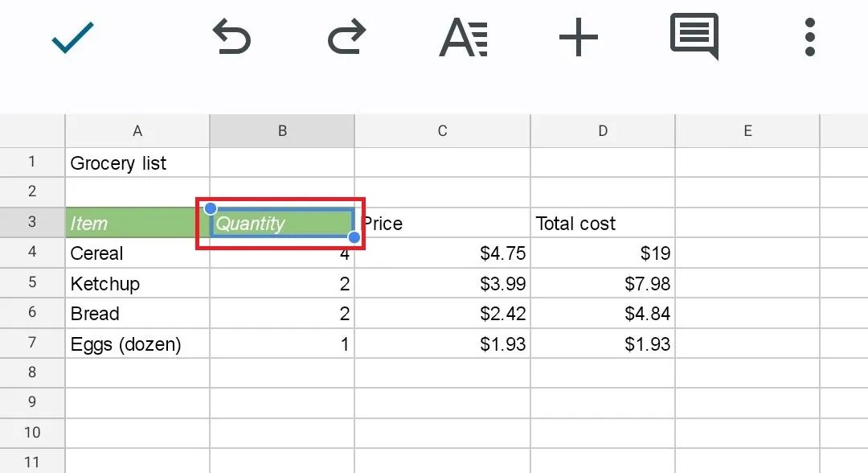The height and width of the screenshot is (473, 868).
Task: Select row 7 header
Action: (31, 343)
